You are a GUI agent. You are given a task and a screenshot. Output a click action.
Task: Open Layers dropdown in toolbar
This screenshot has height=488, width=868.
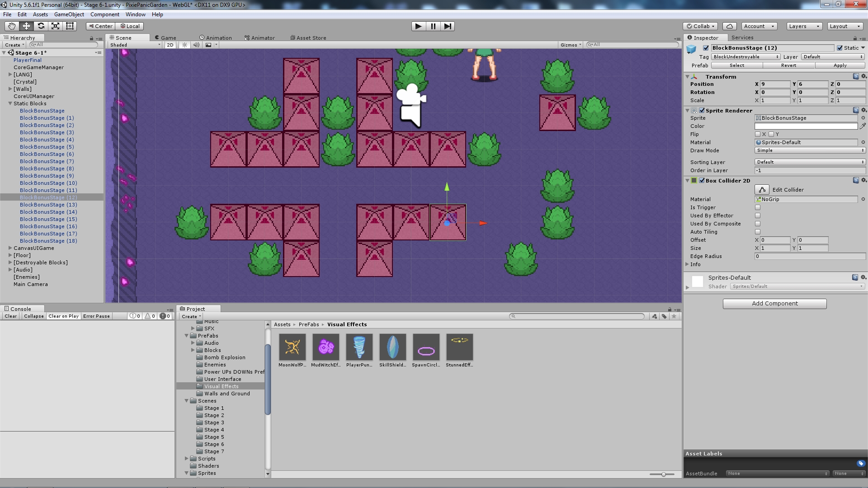804,26
